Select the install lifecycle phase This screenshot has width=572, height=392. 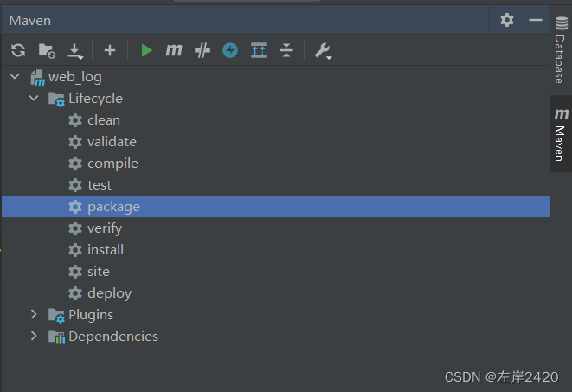pyautogui.click(x=275, y=250)
